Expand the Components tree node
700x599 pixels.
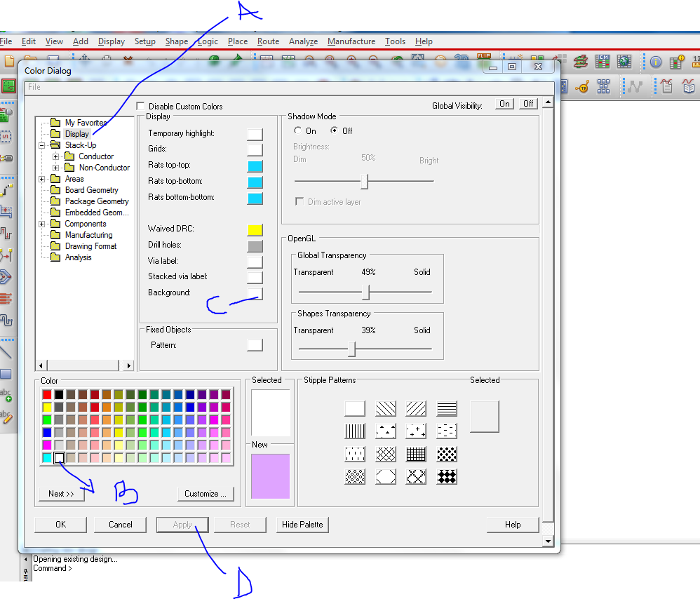point(41,224)
